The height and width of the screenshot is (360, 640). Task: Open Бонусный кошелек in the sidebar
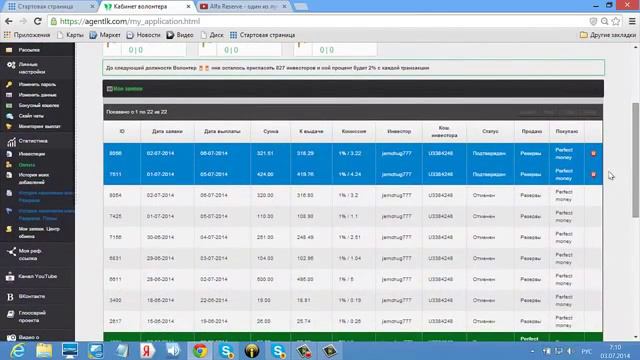click(38, 105)
